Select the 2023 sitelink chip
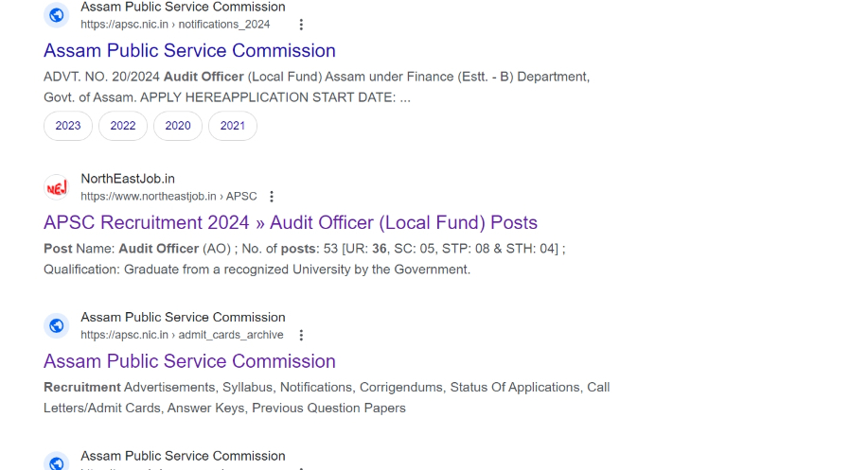Image resolution: width=868 pixels, height=470 pixels. (x=68, y=126)
